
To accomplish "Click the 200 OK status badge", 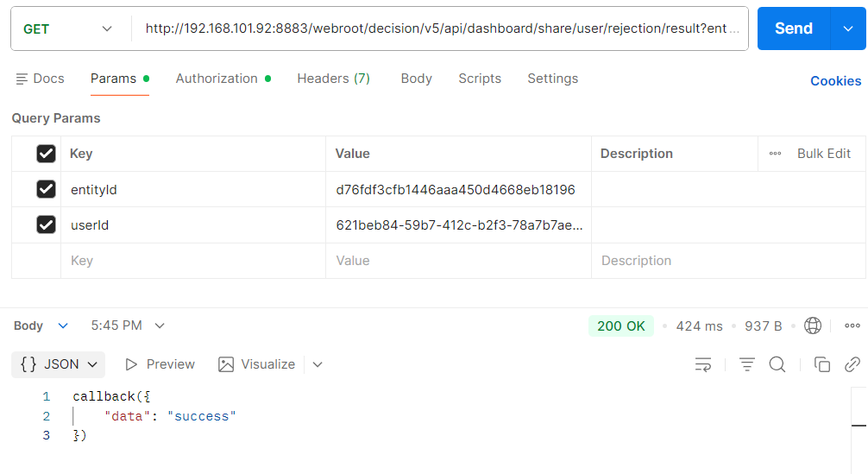I will [620, 325].
